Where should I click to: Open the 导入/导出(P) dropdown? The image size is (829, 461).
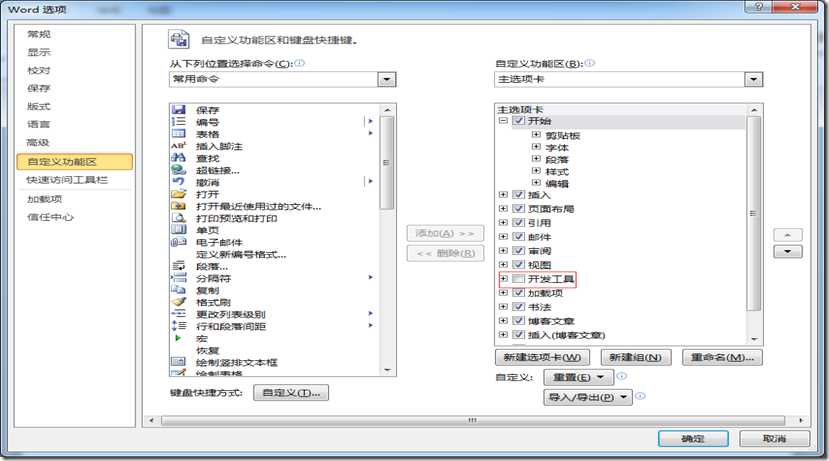point(588,397)
